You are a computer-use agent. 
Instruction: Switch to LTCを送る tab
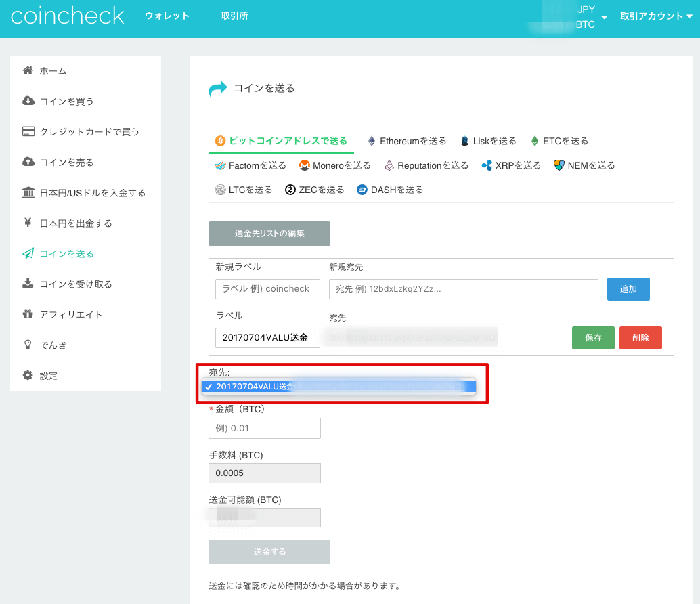[x=243, y=190]
